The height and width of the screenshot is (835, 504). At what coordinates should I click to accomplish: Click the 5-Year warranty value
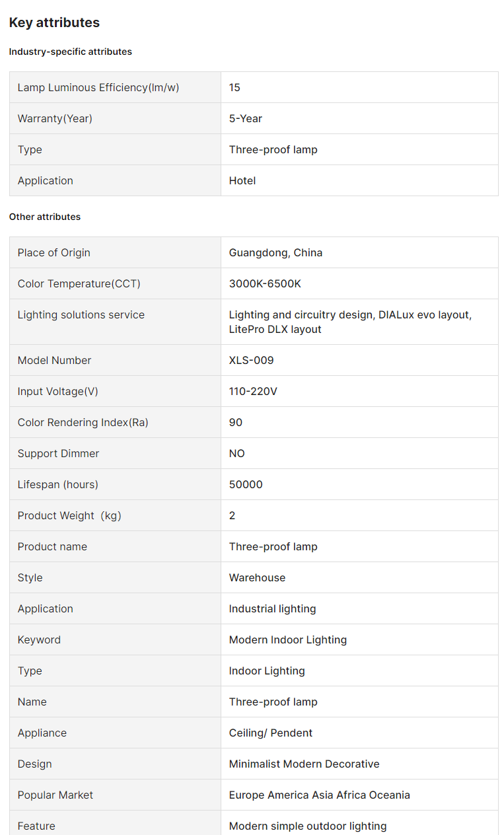tap(246, 118)
